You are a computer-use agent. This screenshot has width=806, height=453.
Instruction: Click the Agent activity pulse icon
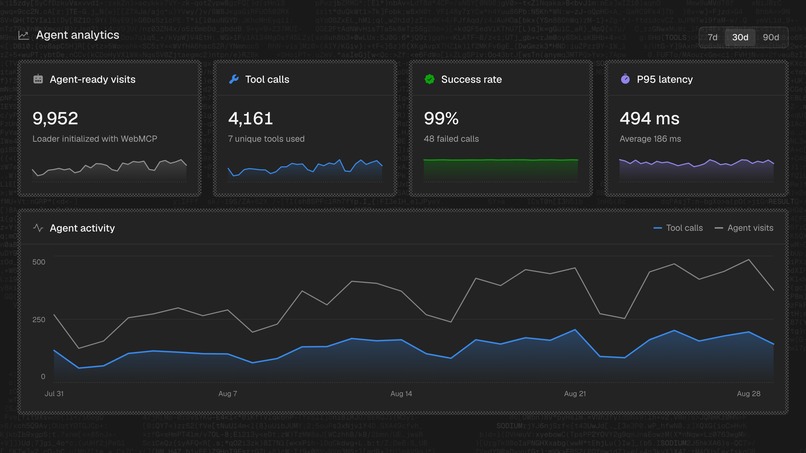(38, 228)
